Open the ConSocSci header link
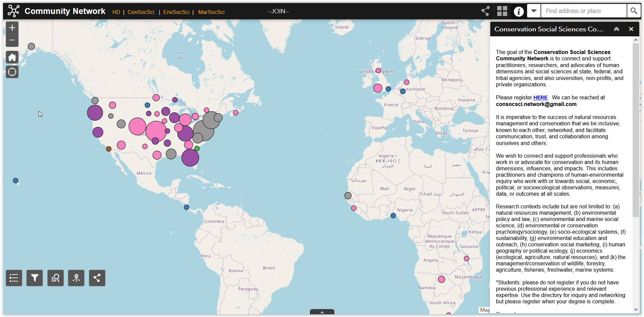Image resolution: width=644 pixels, height=317 pixels. point(141,12)
